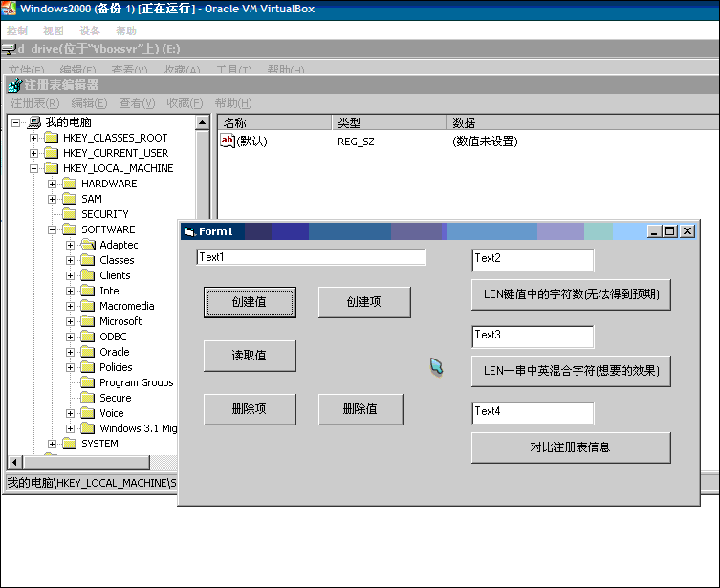Image resolution: width=720 pixels, height=588 pixels.
Task: Focus the Text1 input field
Action: pos(311,257)
